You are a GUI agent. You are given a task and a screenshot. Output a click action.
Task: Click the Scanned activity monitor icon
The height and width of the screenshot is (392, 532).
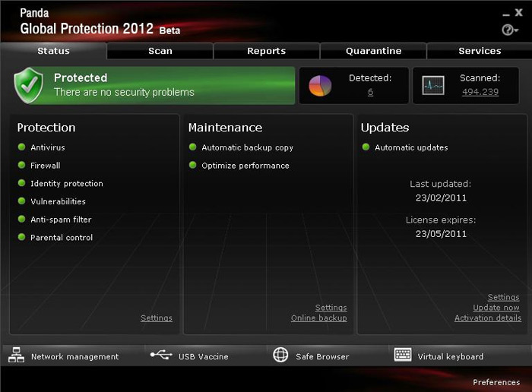click(433, 85)
